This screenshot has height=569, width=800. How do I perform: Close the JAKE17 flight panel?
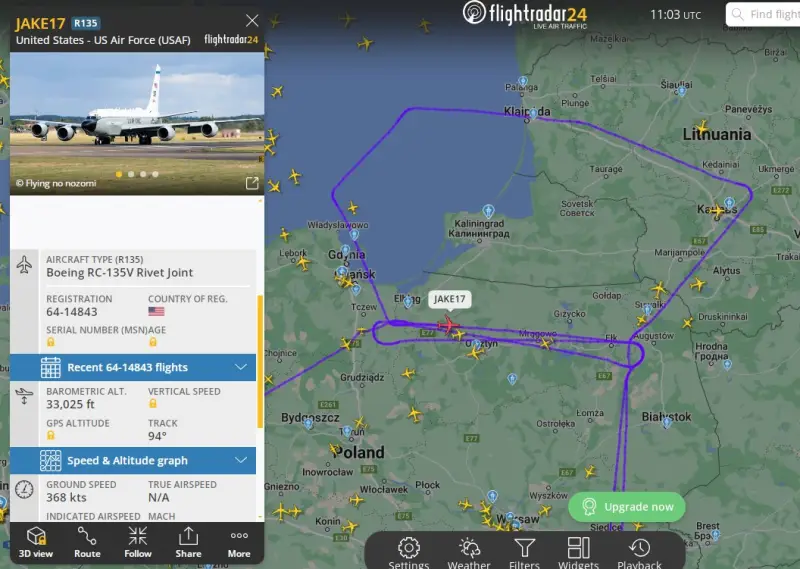pyautogui.click(x=252, y=20)
